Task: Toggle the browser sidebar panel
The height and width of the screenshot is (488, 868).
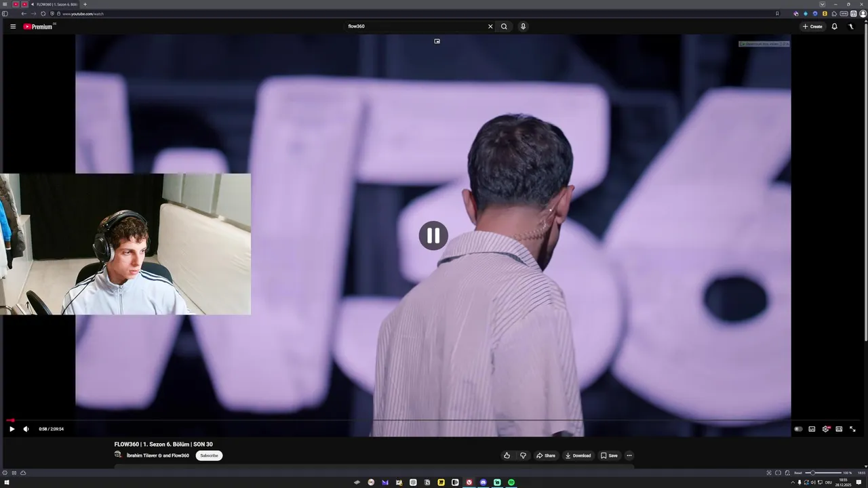Action: coord(5,14)
